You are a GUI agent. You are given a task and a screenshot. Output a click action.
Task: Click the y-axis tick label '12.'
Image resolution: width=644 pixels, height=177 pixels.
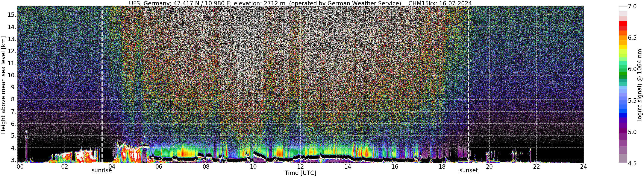click(12, 51)
